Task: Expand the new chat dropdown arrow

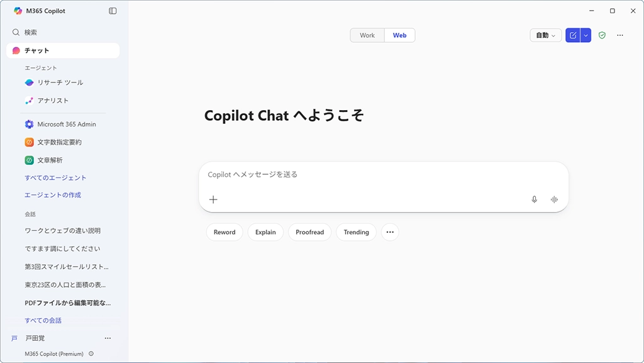Action: click(x=586, y=35)
